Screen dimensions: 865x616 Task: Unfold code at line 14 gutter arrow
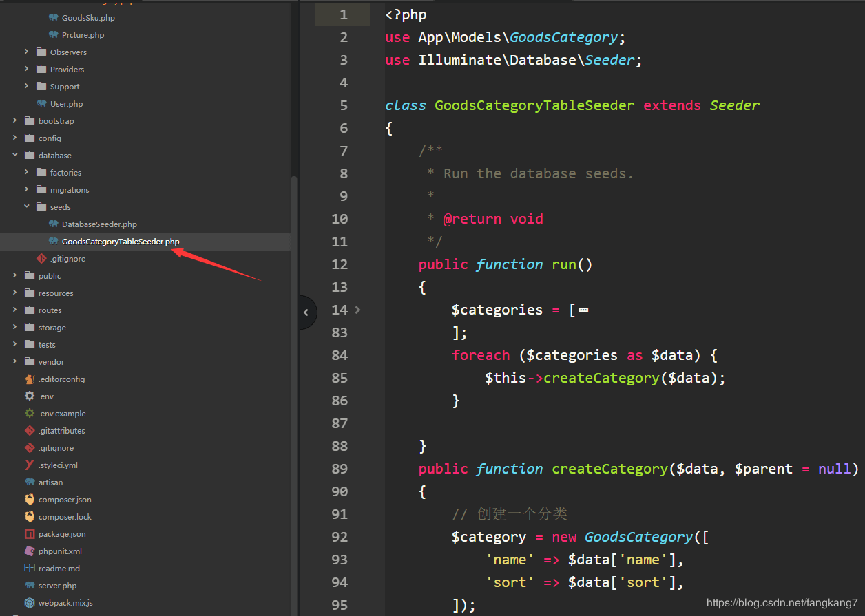[357, 310]
